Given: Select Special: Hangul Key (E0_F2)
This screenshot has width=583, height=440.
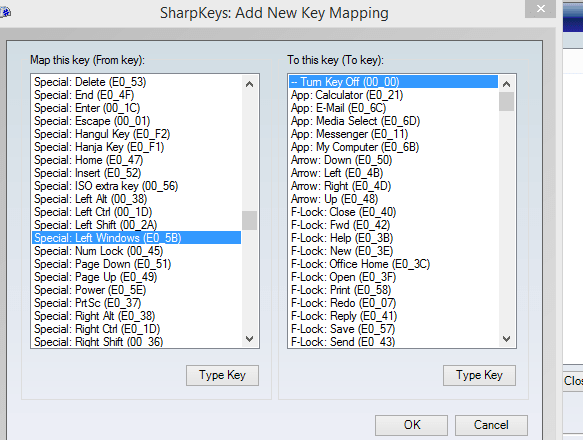Looking at the screenshot, I should pos(136,134).
